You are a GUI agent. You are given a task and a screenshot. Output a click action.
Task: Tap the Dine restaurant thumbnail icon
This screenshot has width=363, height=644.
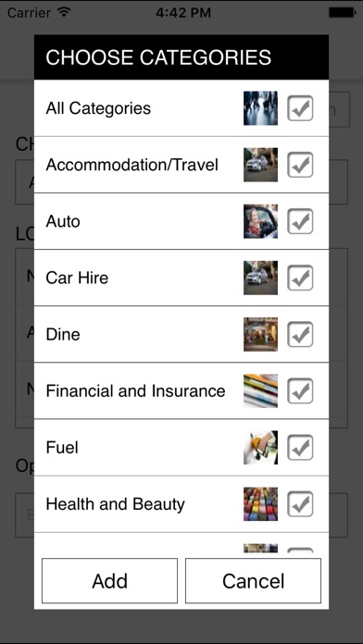pos(260,334)
